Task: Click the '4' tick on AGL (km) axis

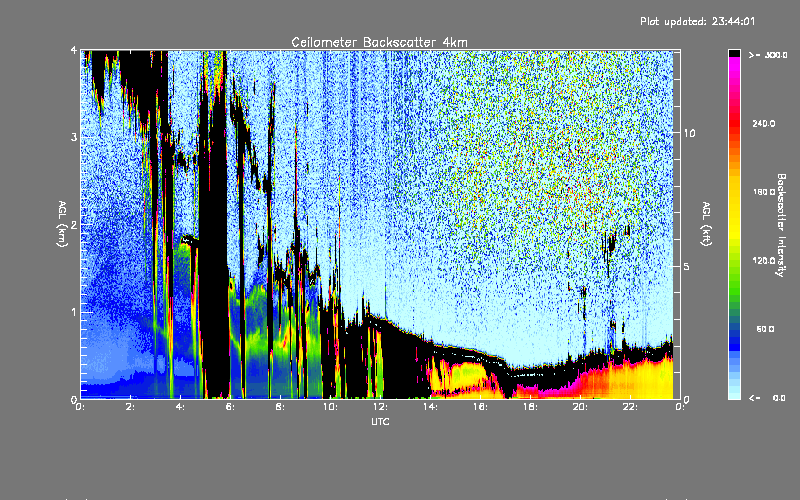Action: point(74,50)
